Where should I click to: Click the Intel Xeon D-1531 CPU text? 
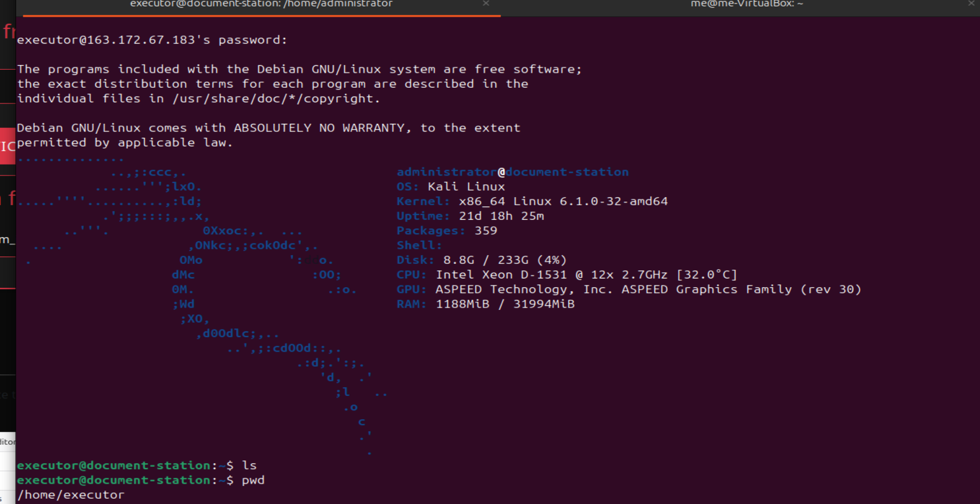[501, 275]
